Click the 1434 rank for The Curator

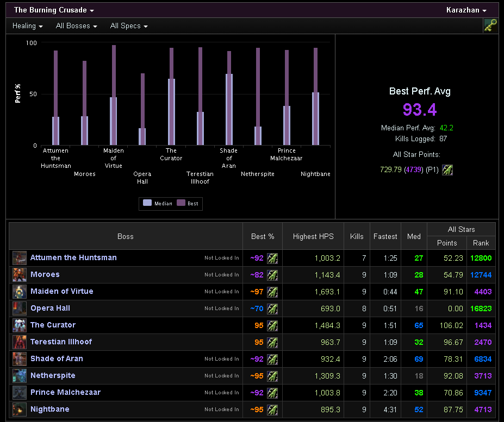point(483,326)
